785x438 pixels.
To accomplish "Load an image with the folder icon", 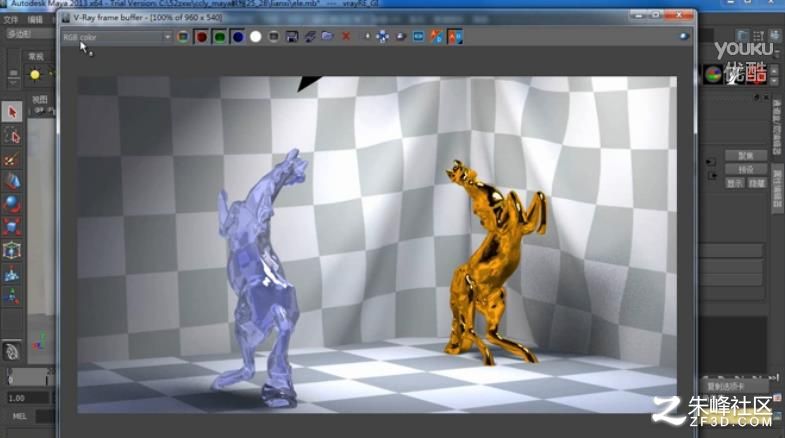I will 327,36.
